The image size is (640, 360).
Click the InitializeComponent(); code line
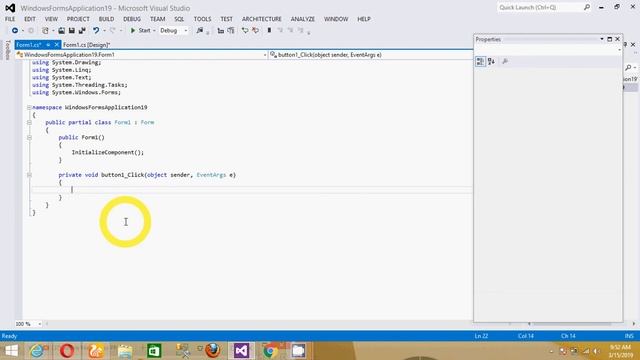[108, 153]
